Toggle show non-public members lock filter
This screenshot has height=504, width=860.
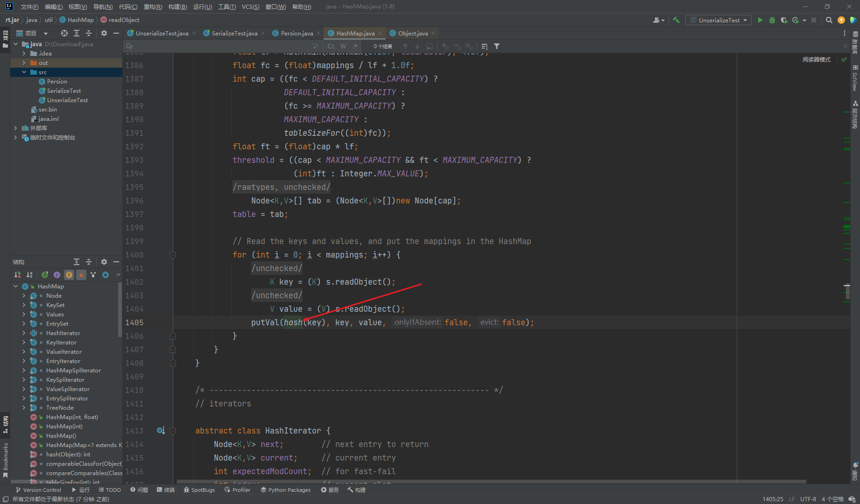click(81, 275)
